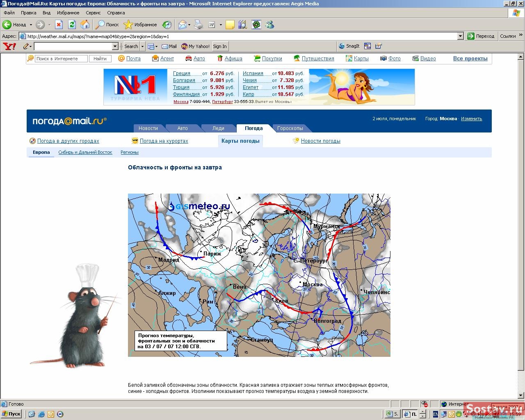Screen dimensions: 525x420
Task: Click the Yahoo toolbar pencil icon
Action: (x=25, y=46)
